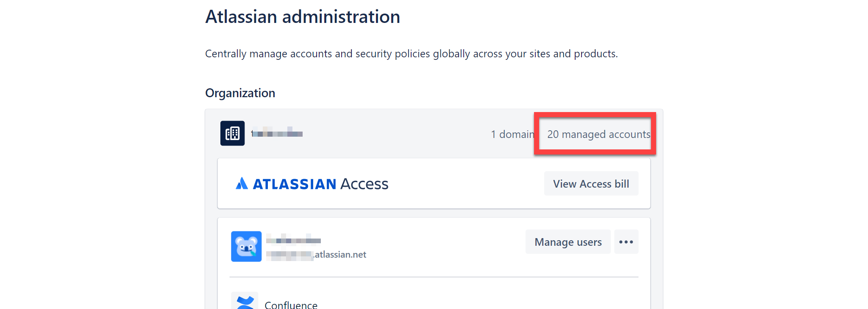This screenshot has height=309, width=868.
Task: Open the 1 domain link
Action: 512,134
